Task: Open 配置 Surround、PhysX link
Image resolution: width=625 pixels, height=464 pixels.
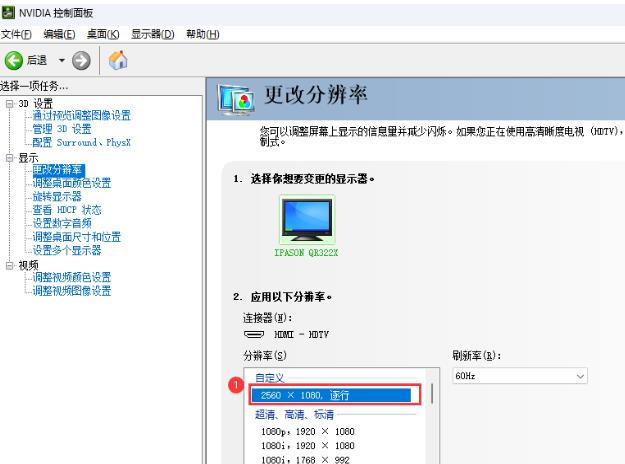Action: coord(82,142)
